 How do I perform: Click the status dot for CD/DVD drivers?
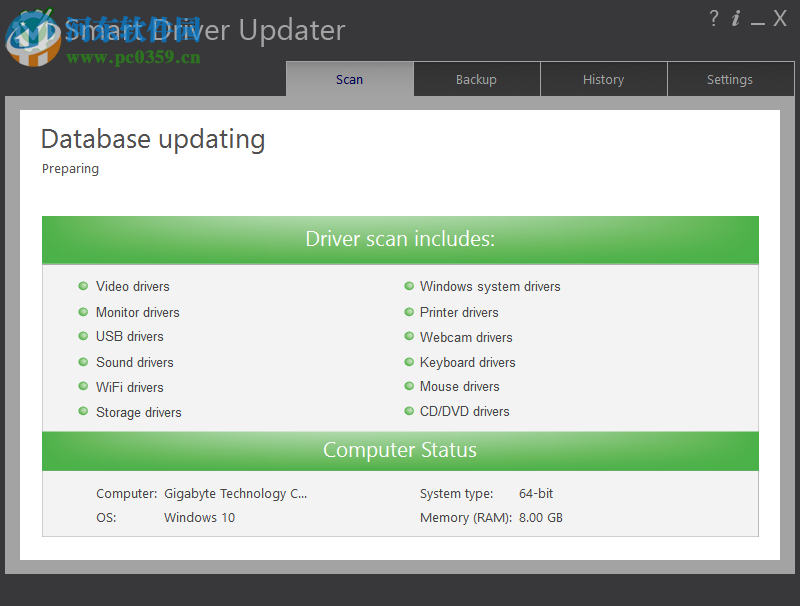tap(409, 411)
